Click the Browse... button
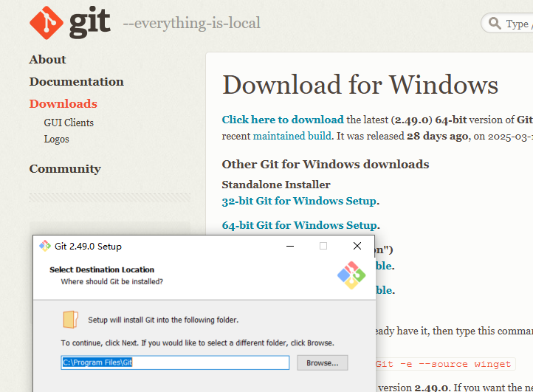 tap(323, 363)
